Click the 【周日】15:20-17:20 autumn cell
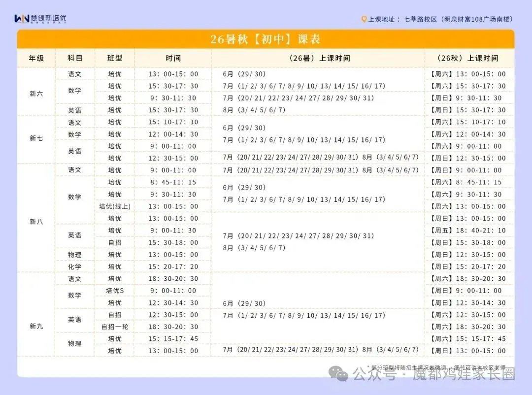The width and height of the screenshot is (532, 395). coord(469,267)
